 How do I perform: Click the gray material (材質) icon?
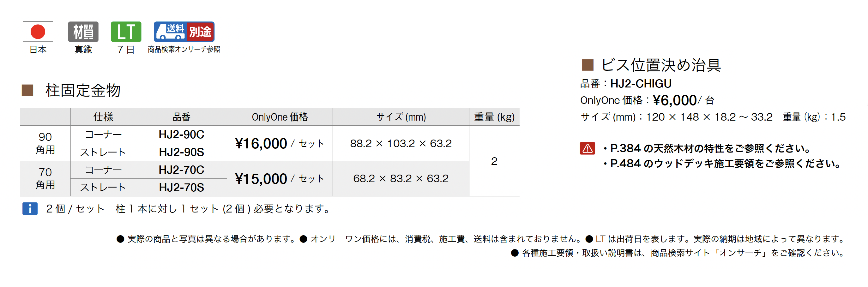click(83, 32)
